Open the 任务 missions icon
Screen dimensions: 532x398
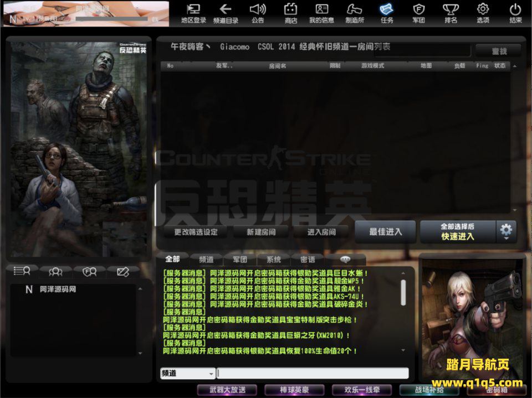(387, 13)
